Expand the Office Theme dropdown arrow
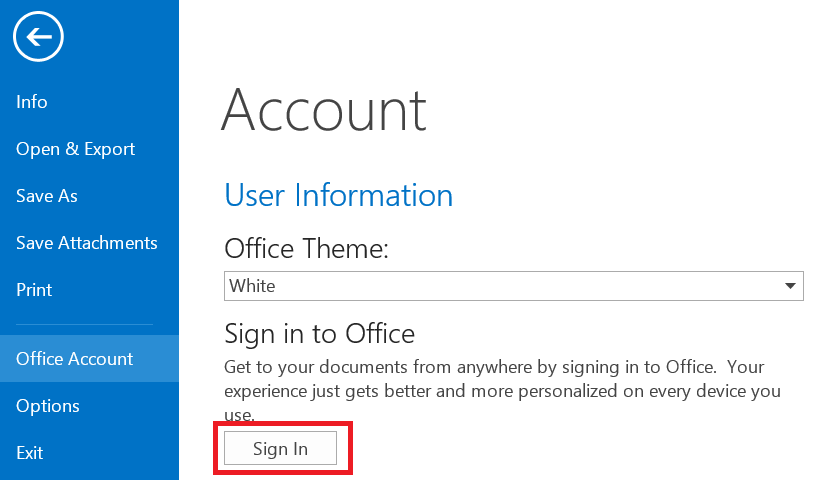818x480 pixels. [x=792, y=286]
